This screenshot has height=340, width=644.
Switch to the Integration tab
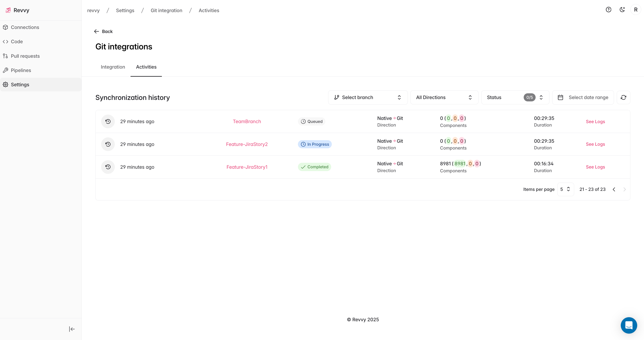[x=113, y=67]
